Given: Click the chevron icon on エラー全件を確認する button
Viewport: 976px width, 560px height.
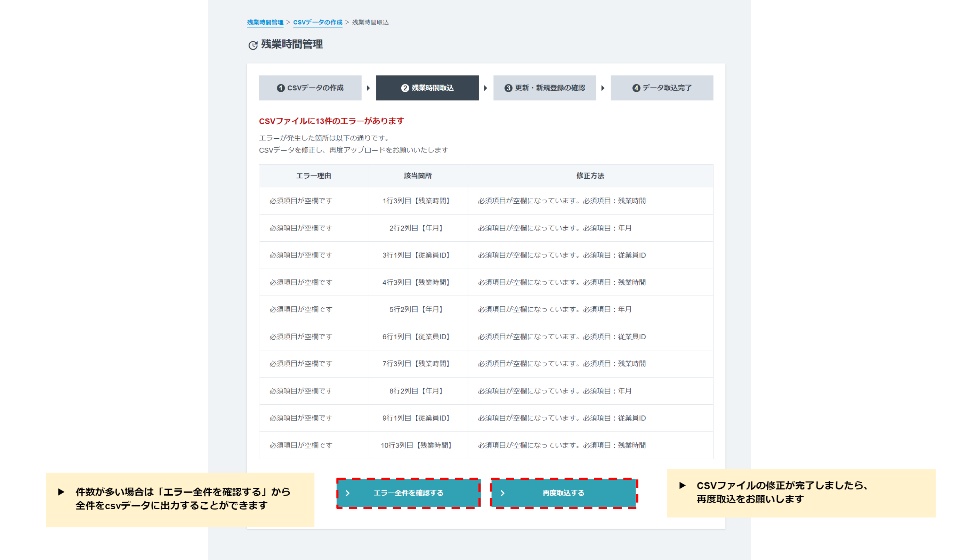Looking at the screenshot, I should pyautogui.click(x=347, y=493).
